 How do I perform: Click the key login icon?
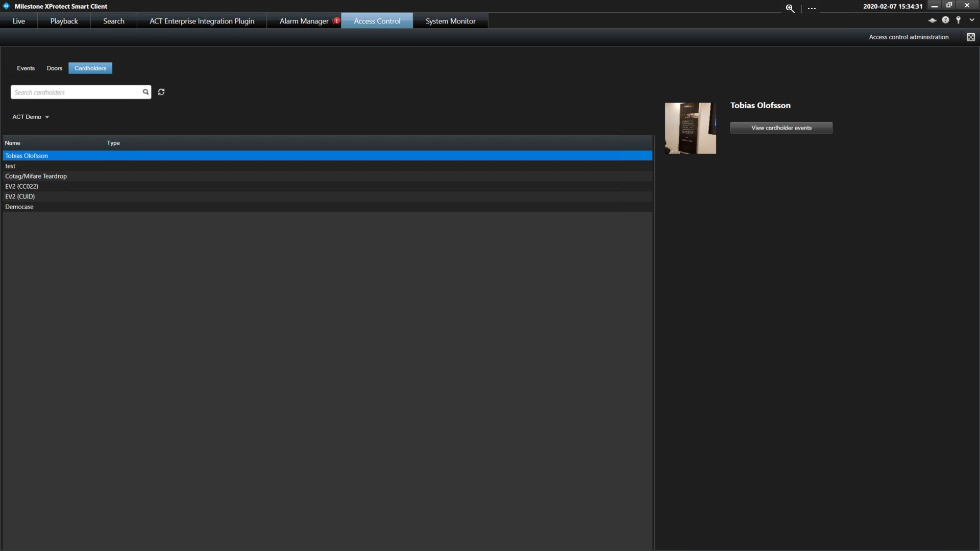click(959, 20)
